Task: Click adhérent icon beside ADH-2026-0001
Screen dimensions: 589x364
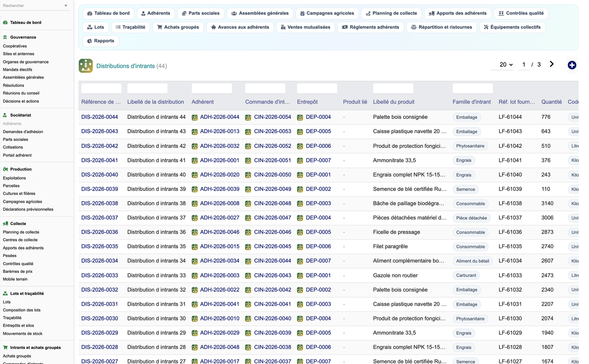Action: [195, 160]
